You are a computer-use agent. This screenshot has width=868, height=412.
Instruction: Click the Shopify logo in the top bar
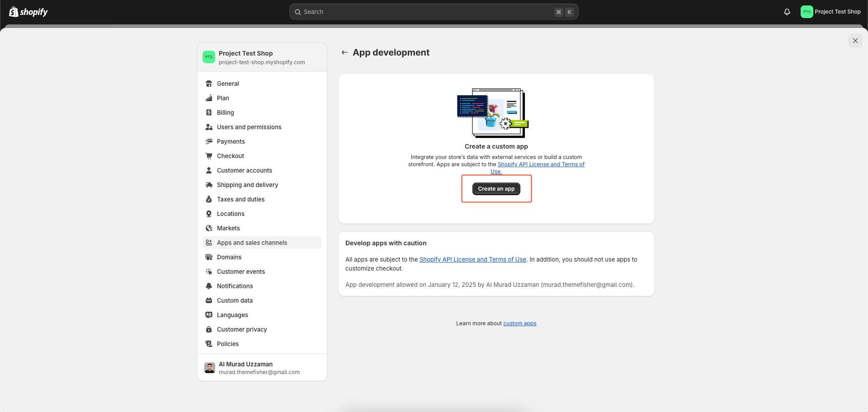[x=28, y=12]
